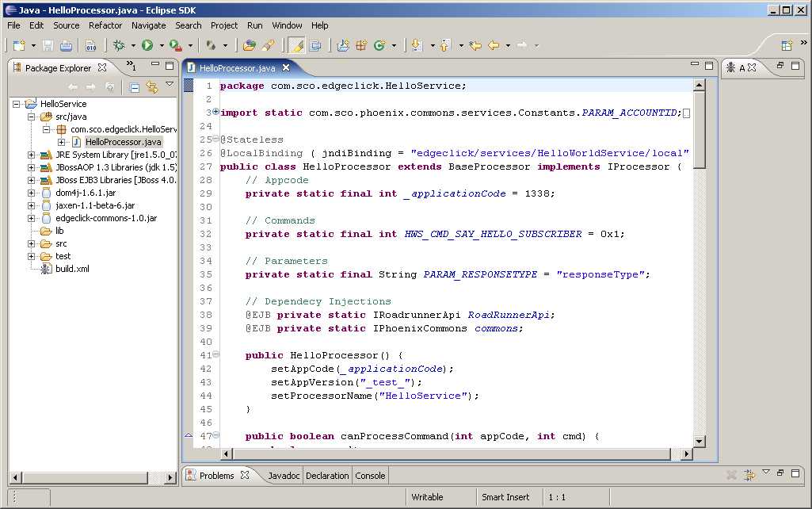Click the Next Annotation arrow icon
This screenshot has width=812, height=509.
[417, 46]
